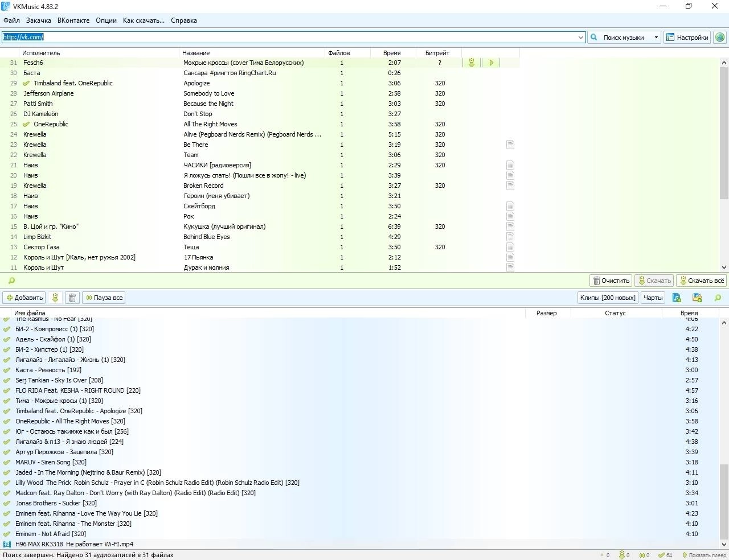Click the lyrics icon for Broken Record row

point(510,186)
